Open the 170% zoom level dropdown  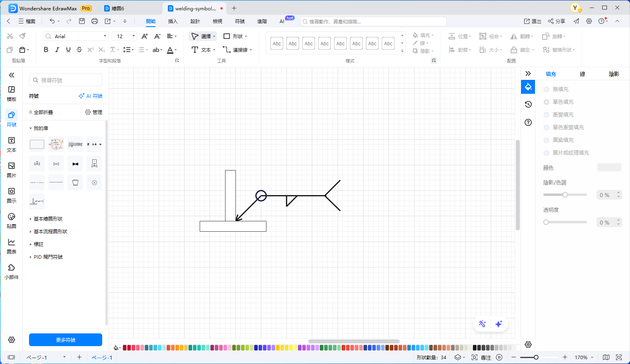click(x=583, y=357)
